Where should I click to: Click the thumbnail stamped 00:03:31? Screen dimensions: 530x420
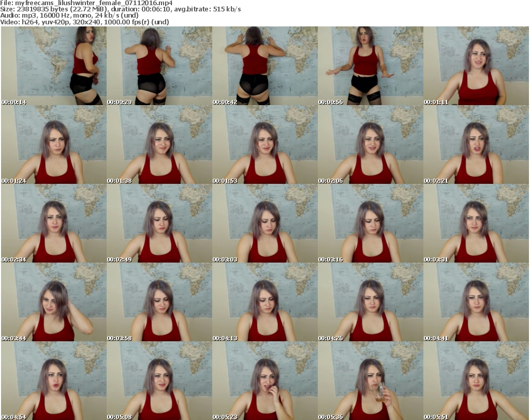tap(476, 223)
